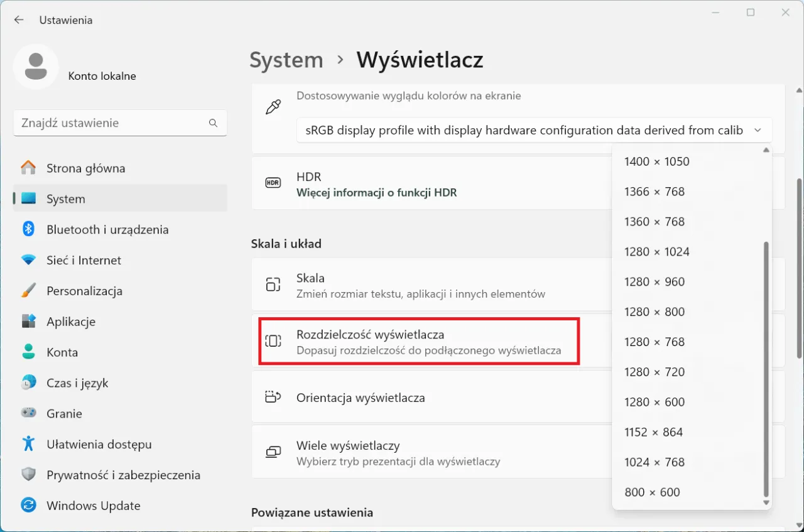
Task: Click the back arrow next to Ustawienia
Action: coord(18,19)
